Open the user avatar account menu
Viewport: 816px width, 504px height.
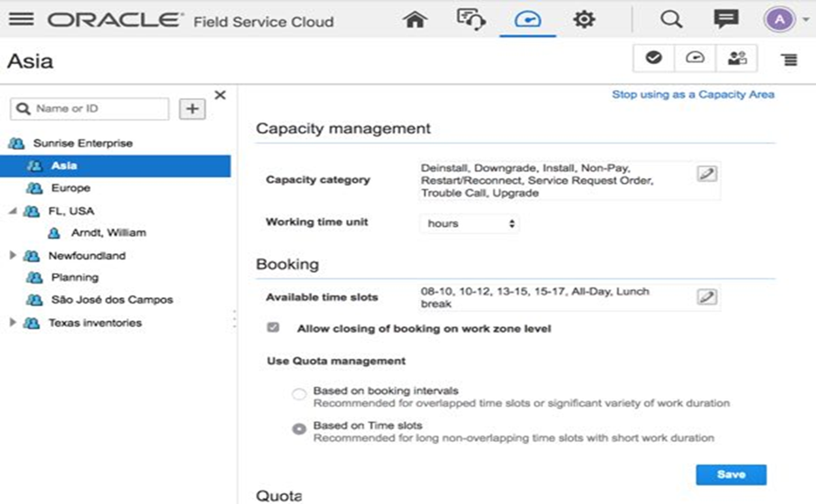coord(779,20)
